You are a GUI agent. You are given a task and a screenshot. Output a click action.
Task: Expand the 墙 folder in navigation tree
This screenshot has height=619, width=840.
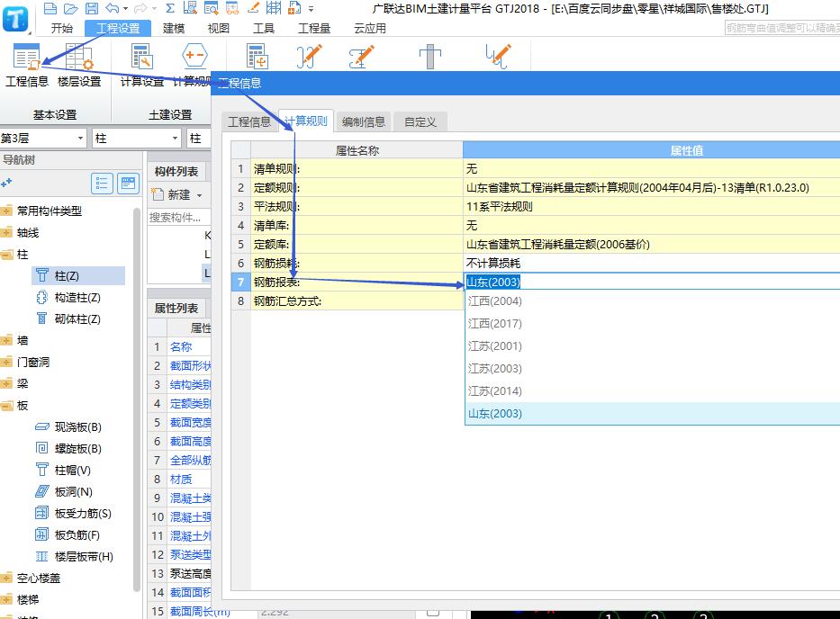click(6, 341)
